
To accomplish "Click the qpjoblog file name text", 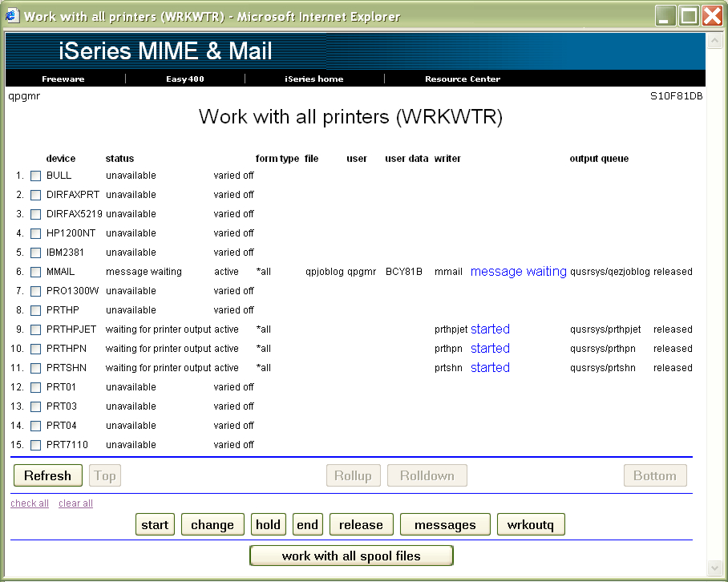I will pos(325,272).
